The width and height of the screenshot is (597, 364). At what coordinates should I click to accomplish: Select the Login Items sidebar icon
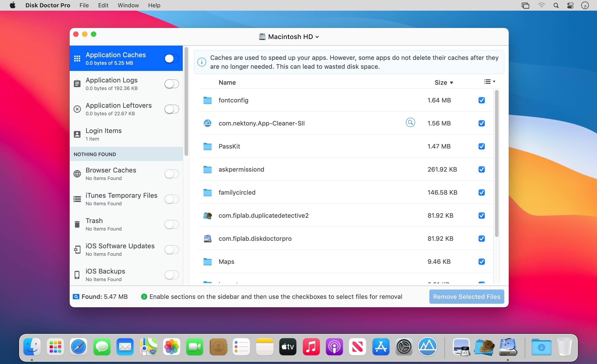tap(77, 134)
